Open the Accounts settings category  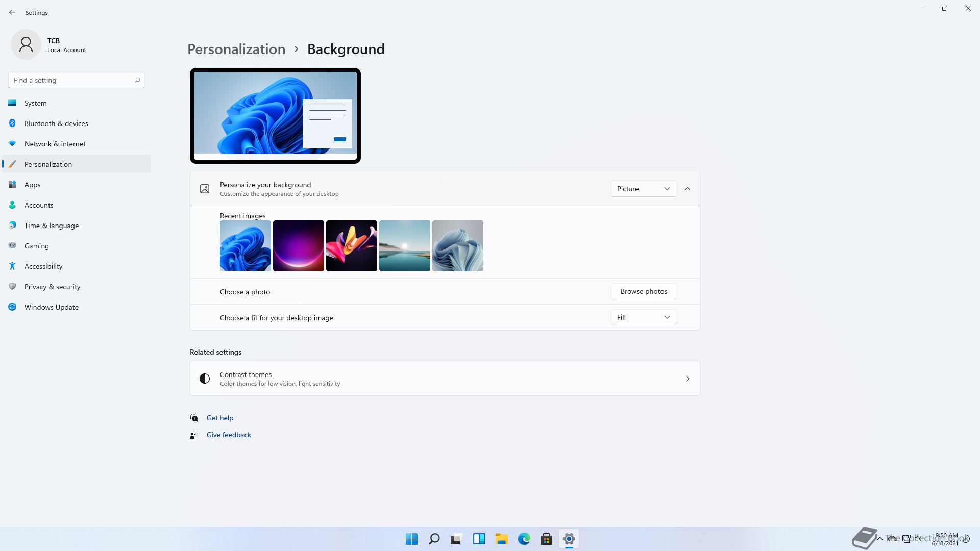click(77, 205)
